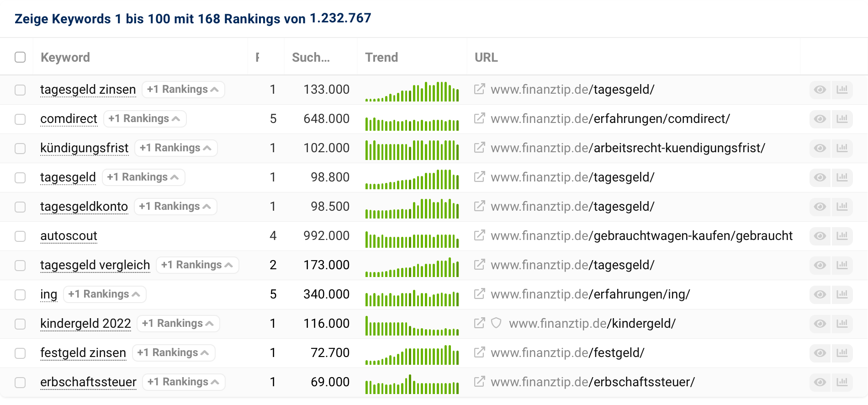Screen dimensions: 868x405
Task: Click chart icon in erbschaftssteuer row
Action: click(842, 382)
